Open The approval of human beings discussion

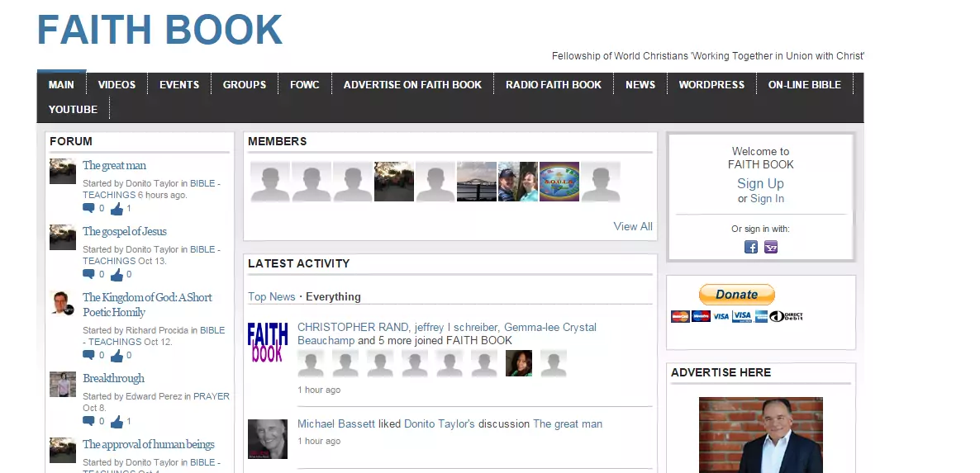click(x=148, y=444)
